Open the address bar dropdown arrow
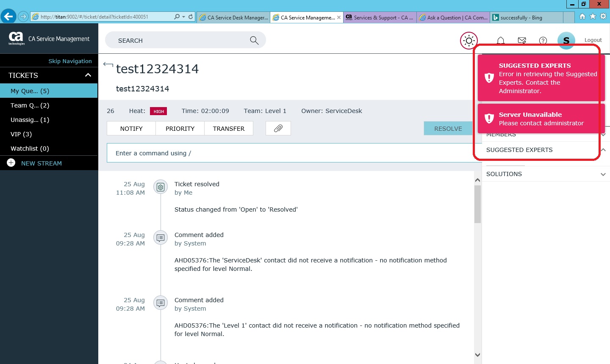Screen dimensions: 610x364 coord(183,17)
